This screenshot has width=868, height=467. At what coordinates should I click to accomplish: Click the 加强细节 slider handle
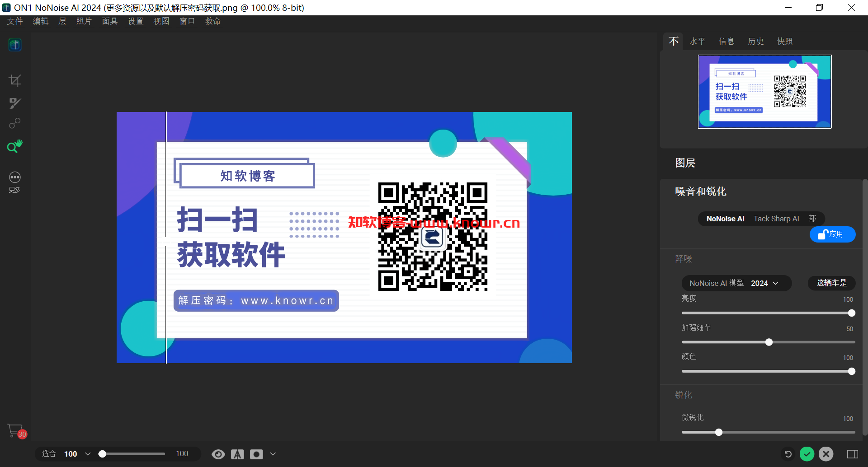(x=769, y=342)
